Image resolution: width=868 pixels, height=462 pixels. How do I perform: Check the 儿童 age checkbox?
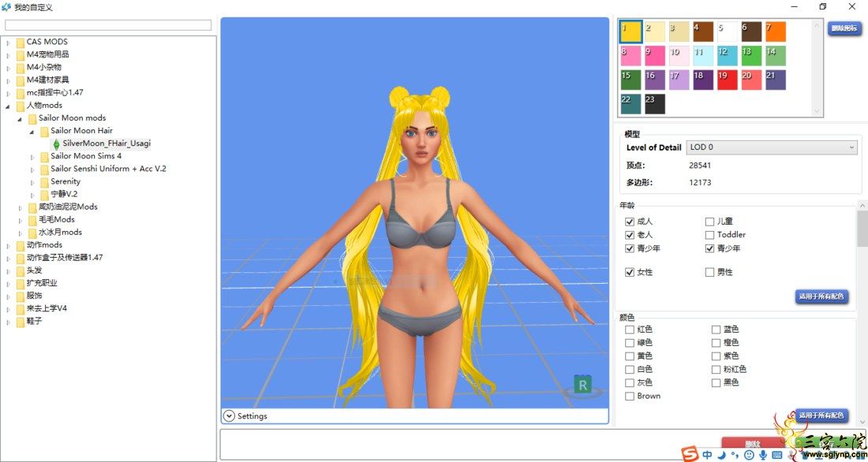point(709,222)
